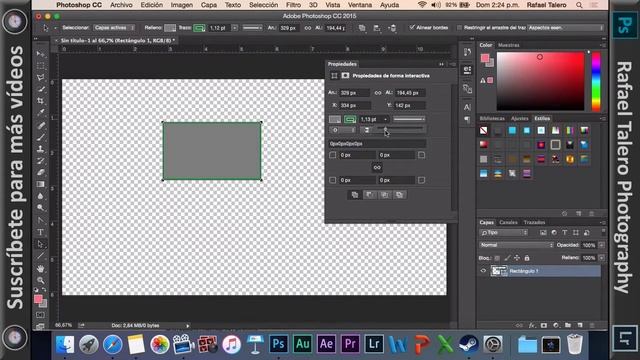Viewport: 640px width, 360px height.
Task: Toggle lock position icon in Layers
Action: click(x=517, y=258)
